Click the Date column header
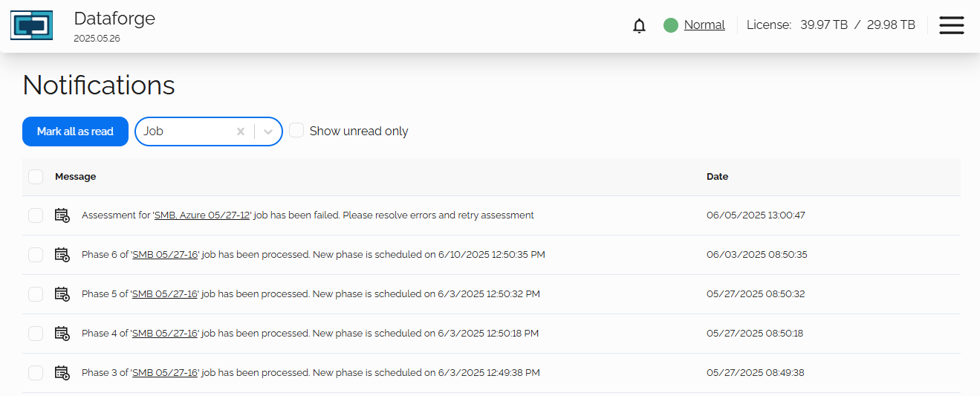The height and width of the screenshot is (396, 980). 717,177
